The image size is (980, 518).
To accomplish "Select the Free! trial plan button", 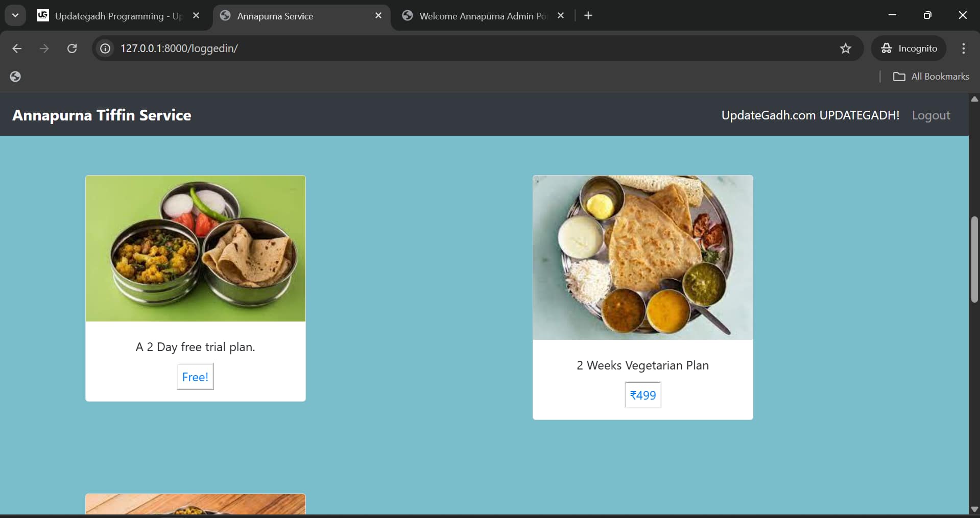I will [x=195, y=377].
